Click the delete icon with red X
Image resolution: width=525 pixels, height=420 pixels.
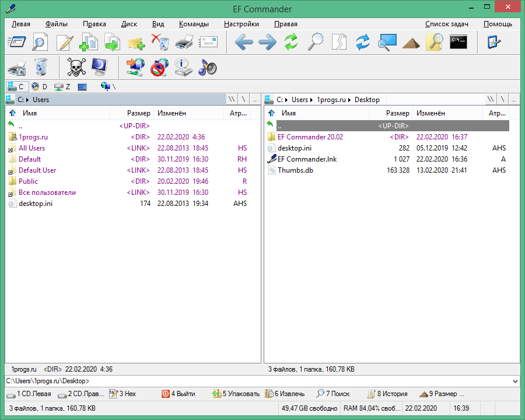pyautogui.click(x=160, y=42)
